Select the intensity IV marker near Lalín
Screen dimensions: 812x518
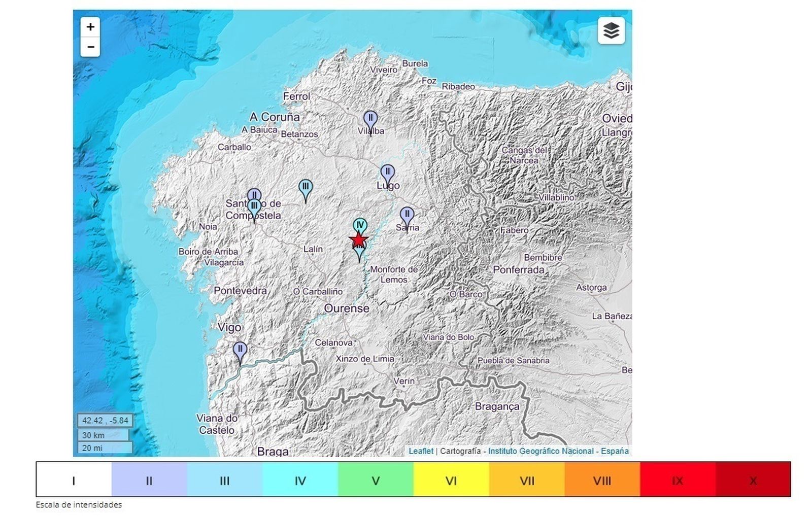pos(360,224)
